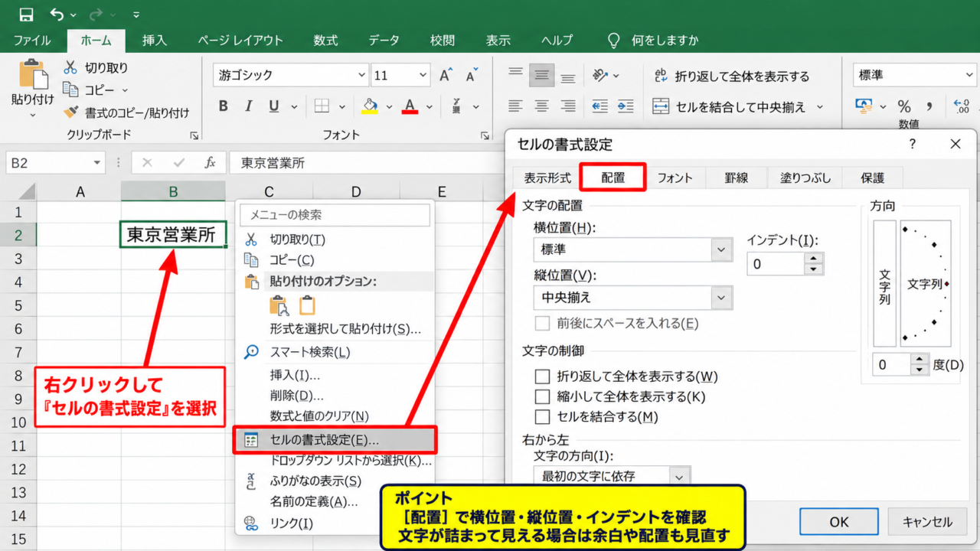Click the Increase Font Size icon

tap(446, 75)
